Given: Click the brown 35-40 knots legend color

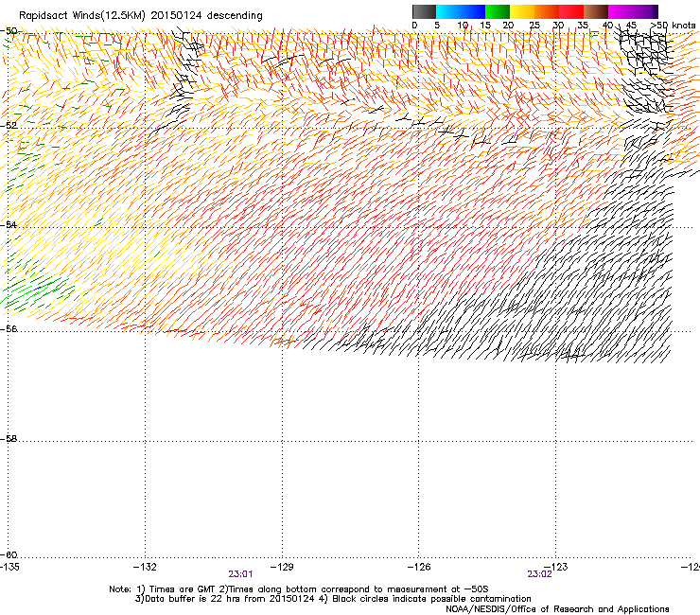Looking at the screenshot, I should pyautogui.click(x=596, y=11).
